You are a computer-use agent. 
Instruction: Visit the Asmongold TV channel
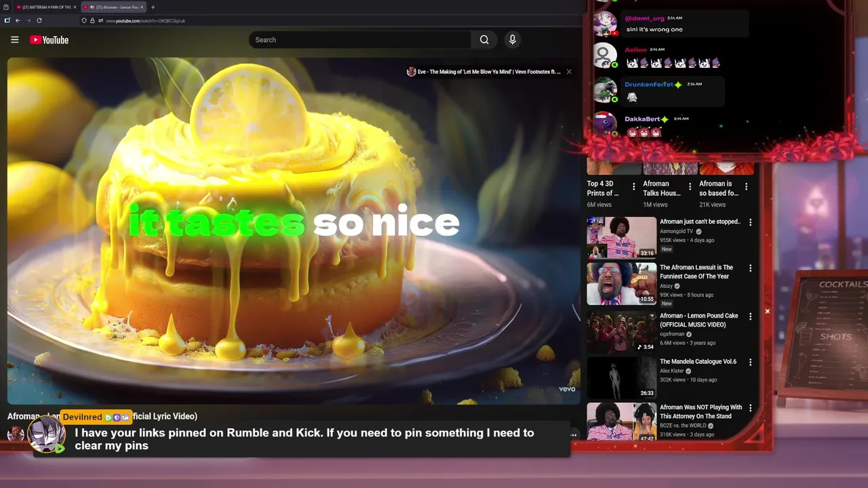tap(677, 231)
